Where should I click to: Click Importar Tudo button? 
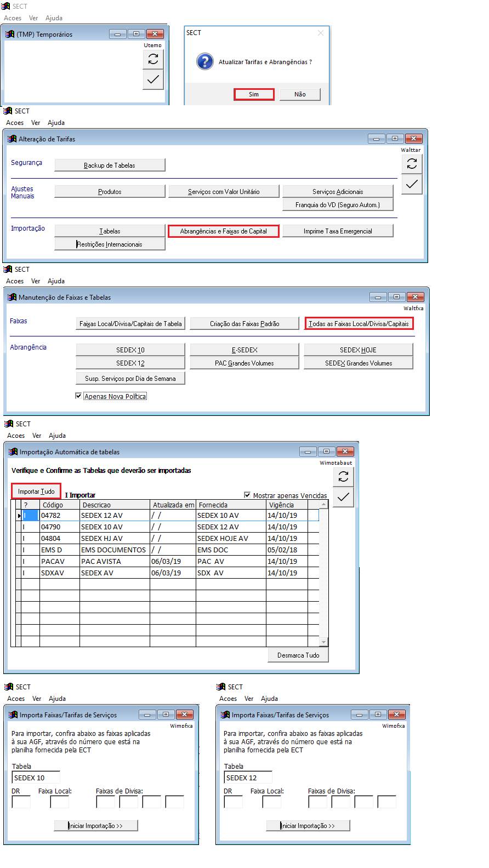pyautogui.click(x=36, y=491)
